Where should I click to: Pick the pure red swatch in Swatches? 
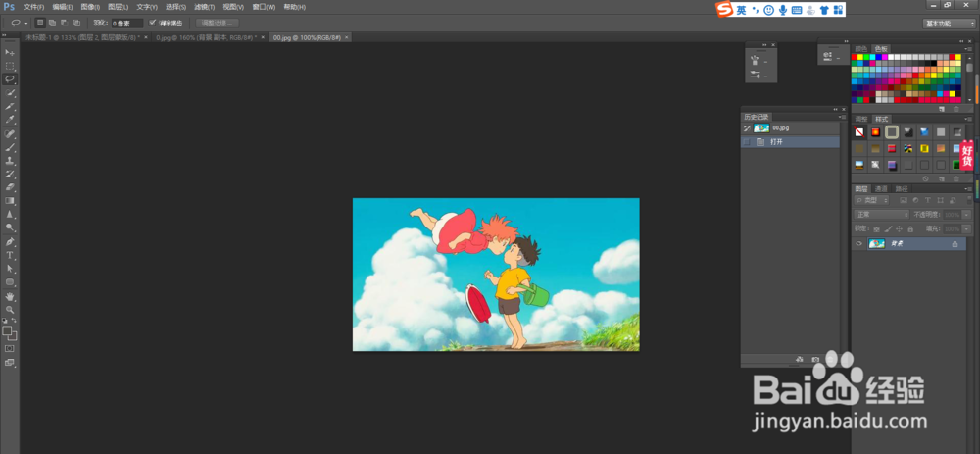coord(855,57)
